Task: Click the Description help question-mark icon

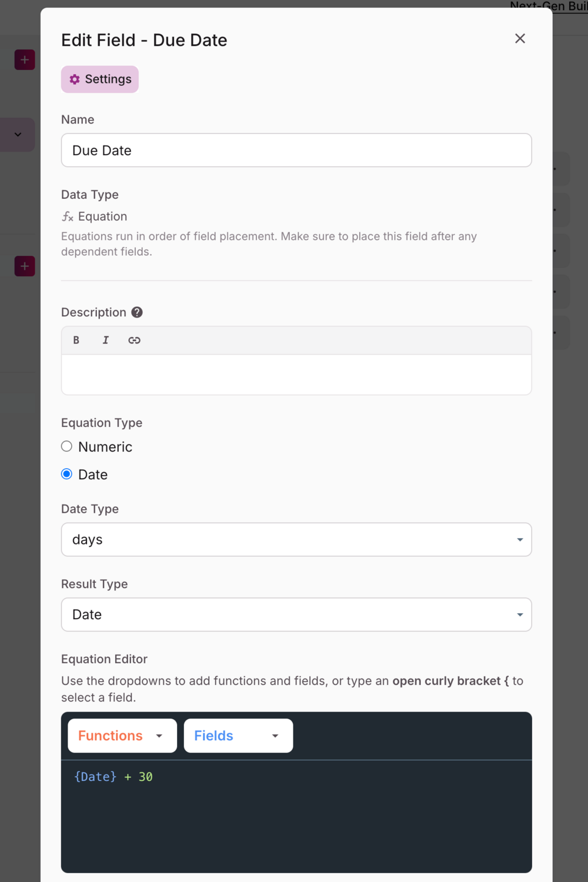Action: point(137,312)
